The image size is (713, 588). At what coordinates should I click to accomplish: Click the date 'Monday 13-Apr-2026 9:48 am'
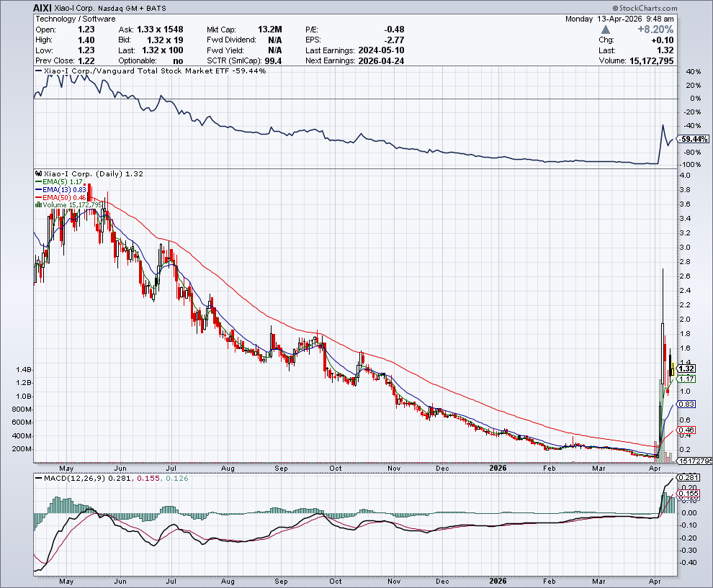tap(619, 19)
